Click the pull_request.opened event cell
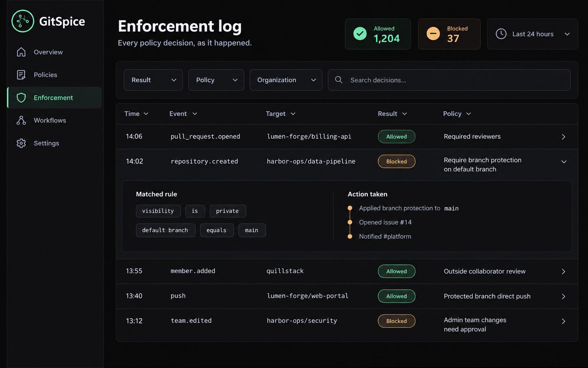 205,137
